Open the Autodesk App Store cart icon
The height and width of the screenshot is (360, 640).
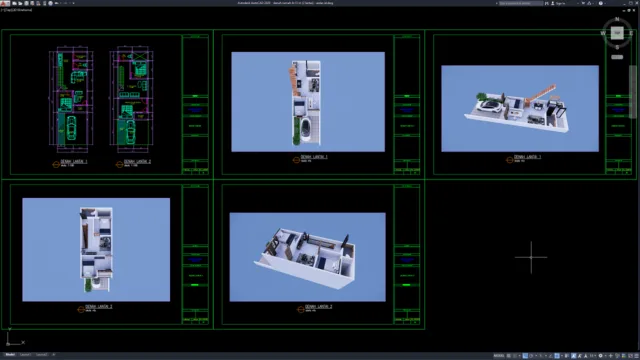click(x=583, y=3)
